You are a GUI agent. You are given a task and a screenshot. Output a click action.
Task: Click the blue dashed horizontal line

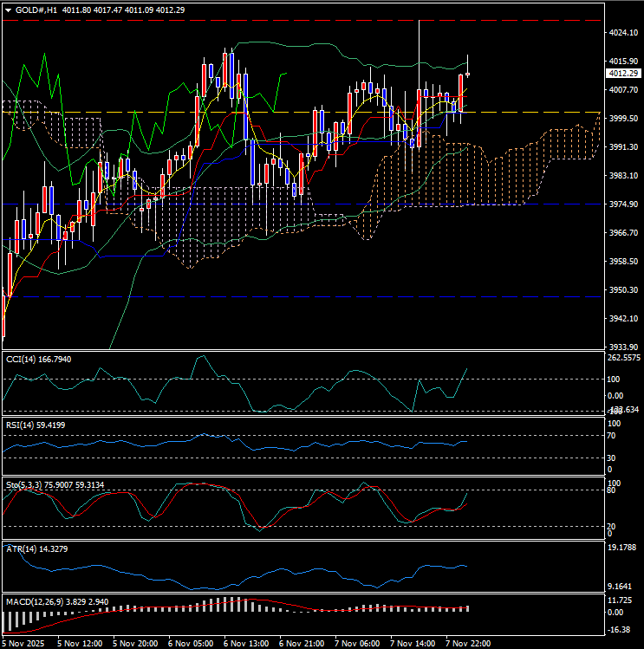260,296
